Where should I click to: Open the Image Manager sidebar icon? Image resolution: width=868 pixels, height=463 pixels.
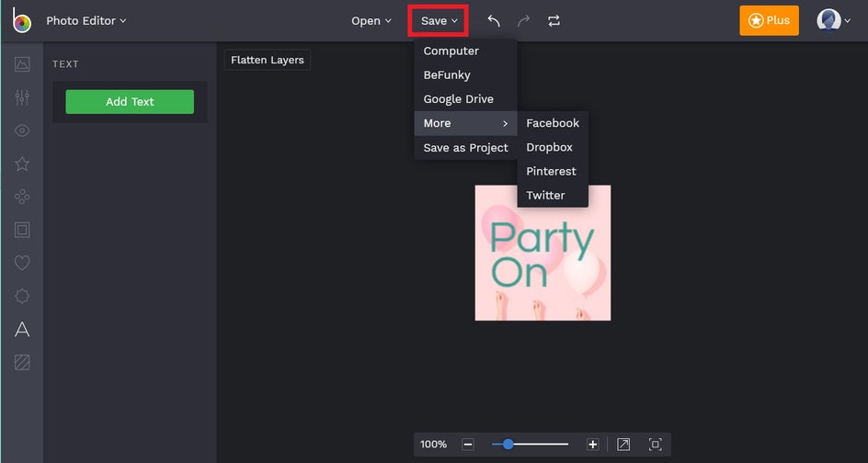[x=22, y=64]
